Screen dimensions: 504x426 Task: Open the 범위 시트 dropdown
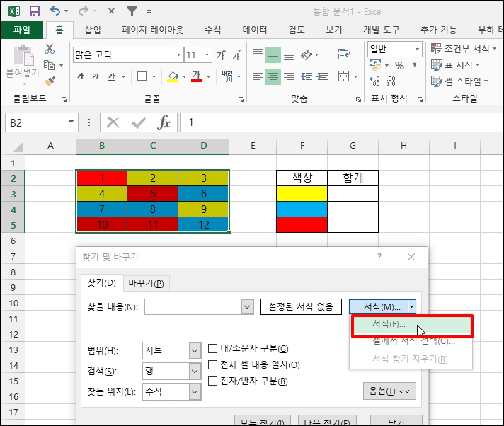(195, 350)
